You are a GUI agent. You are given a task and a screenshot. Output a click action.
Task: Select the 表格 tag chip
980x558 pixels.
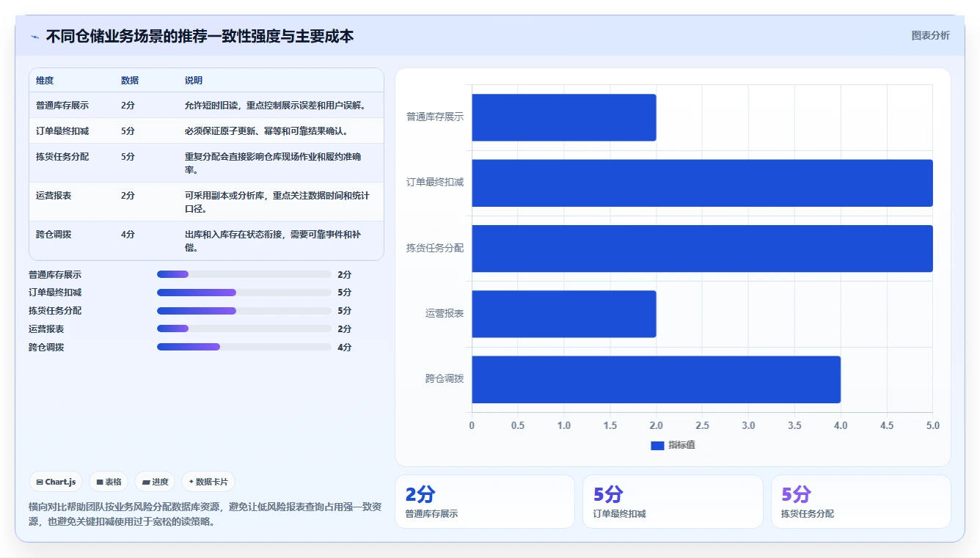(x=109, y=482)
